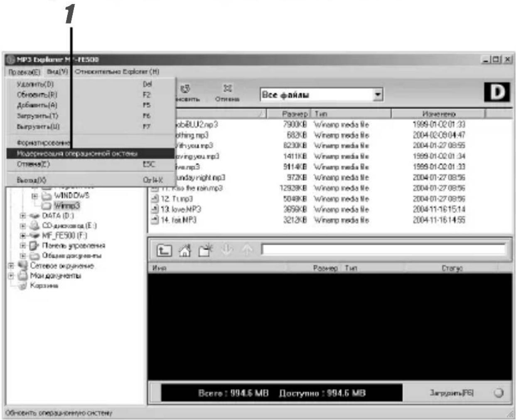Click the MP3 Explorer title bar icon
This screenshot has width=516, height=420.
11,59
